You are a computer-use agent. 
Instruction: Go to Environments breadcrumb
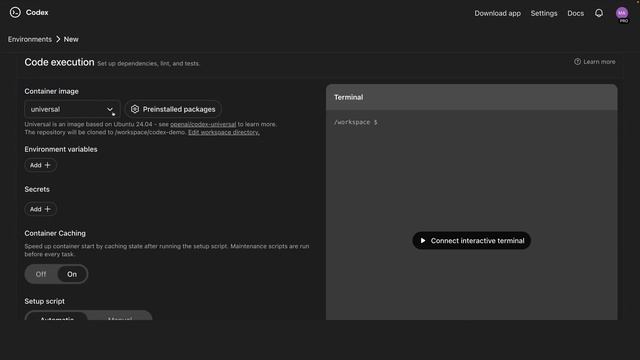(30, 39)
